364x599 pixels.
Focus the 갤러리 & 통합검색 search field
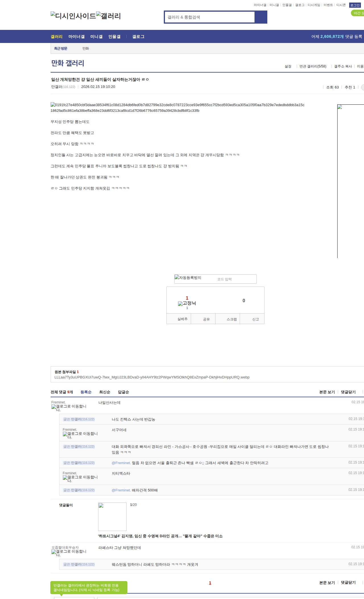(210, 17)
